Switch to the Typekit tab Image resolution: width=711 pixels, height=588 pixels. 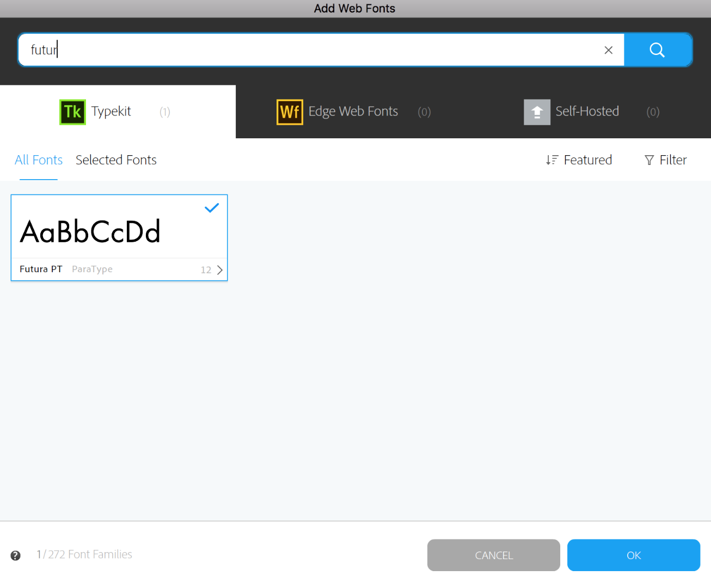118,112
